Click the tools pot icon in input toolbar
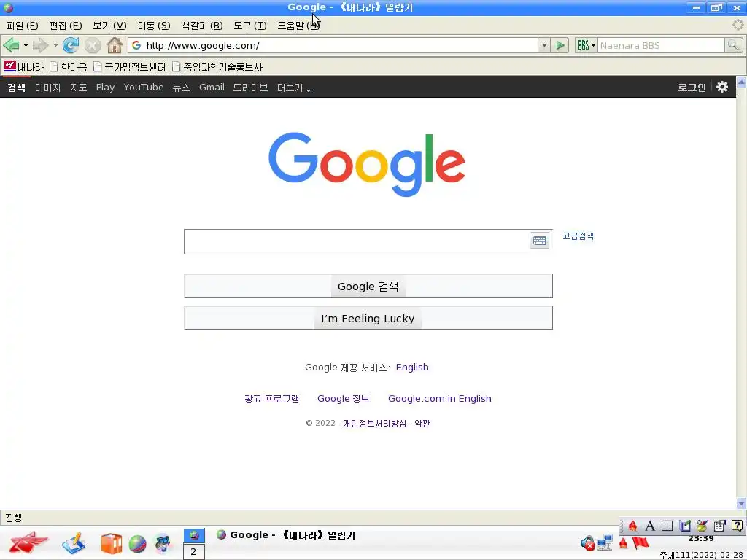 (x=702, y=526)
